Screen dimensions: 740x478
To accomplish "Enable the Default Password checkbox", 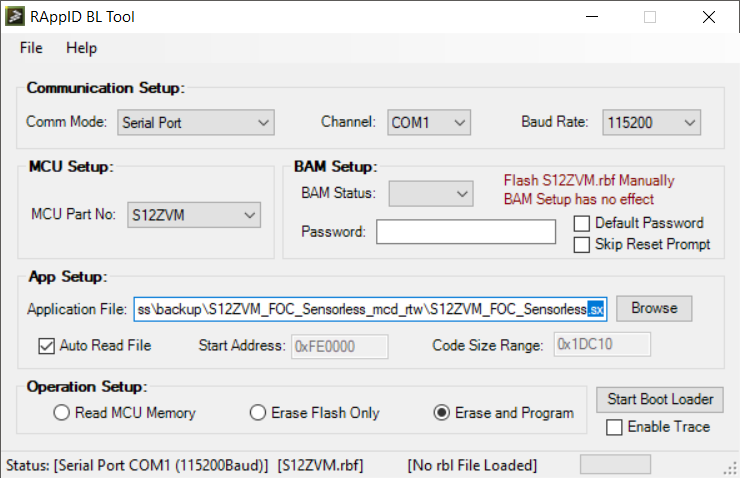I will coord(582,223).
